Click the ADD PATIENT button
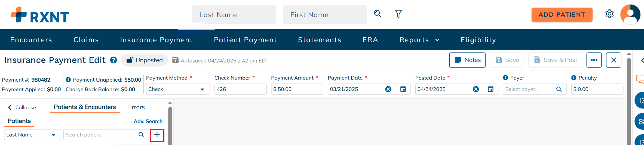This screenshot has width=644, height=145. (562, 15)
